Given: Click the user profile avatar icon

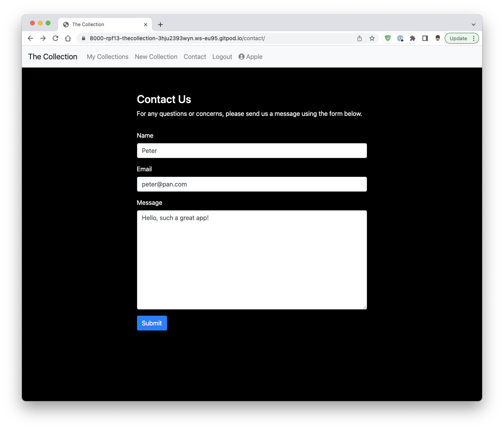Looking at the screenshot, I should tap(437, 38).
